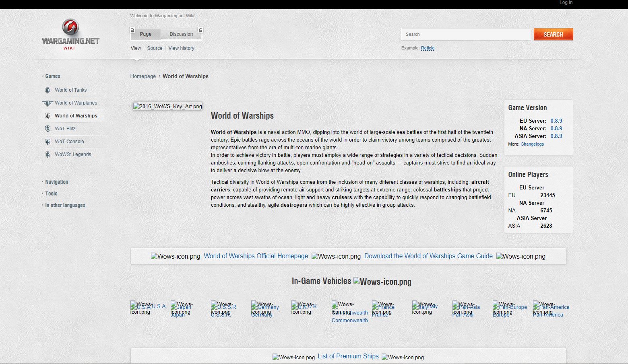Open the Europe nation link
The height and width of the screenshot is (364, 628).
[x=501, y=315]
